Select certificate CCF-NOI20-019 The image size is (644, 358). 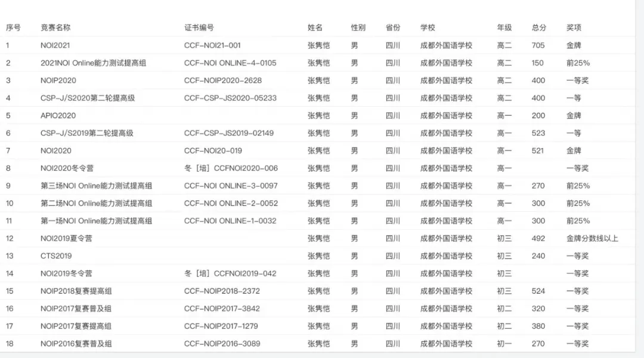[x=213, y=151]
